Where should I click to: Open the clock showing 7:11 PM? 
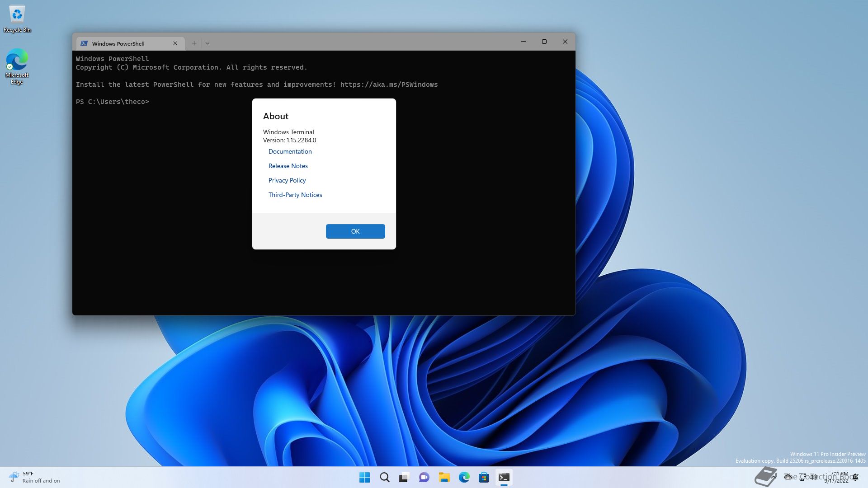[836, 477]
